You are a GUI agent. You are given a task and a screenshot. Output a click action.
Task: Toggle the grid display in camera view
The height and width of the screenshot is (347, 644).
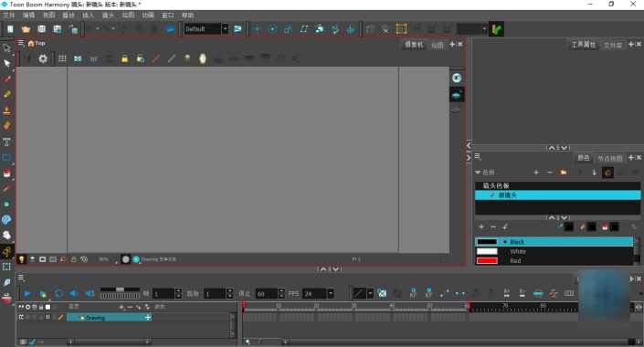(62, 58)
